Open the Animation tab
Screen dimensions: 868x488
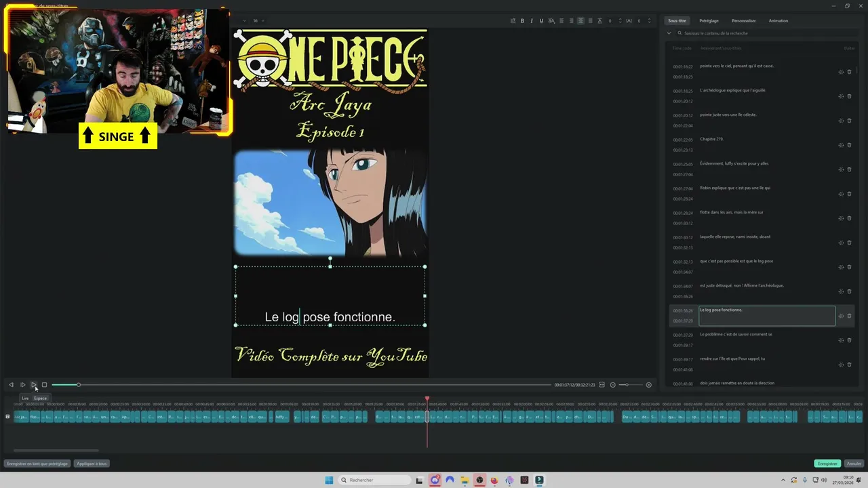click(778, 21)
